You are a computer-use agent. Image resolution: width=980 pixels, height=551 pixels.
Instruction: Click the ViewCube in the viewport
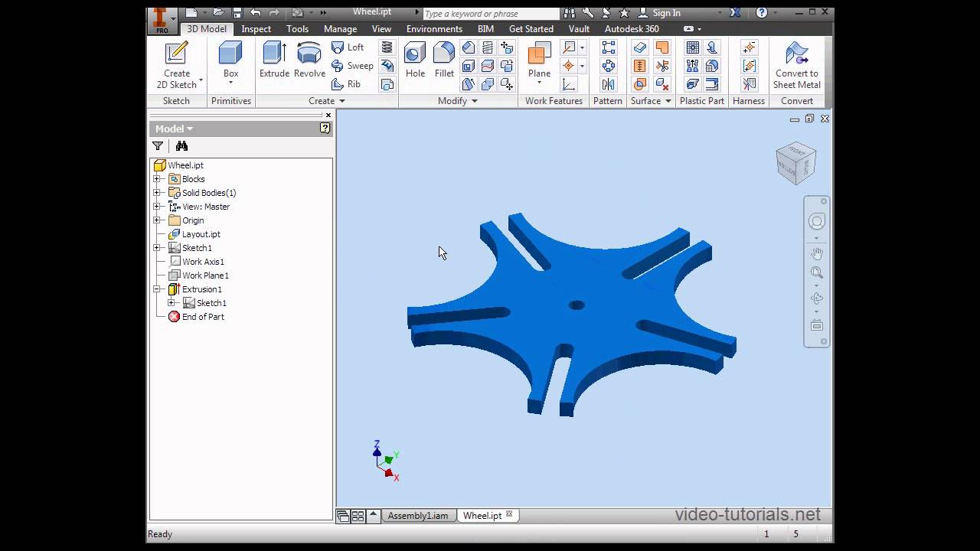coord(795,162)
